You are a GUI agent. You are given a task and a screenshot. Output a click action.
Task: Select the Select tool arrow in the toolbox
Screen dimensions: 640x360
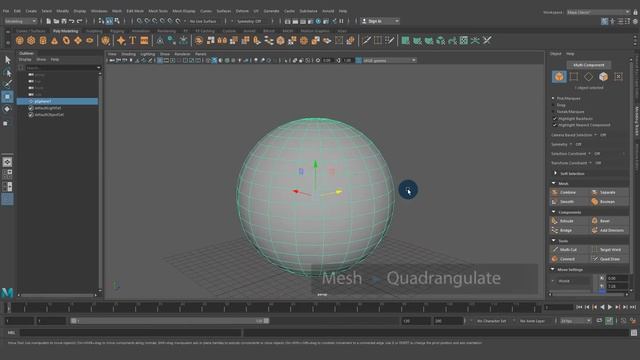[7, 60]
